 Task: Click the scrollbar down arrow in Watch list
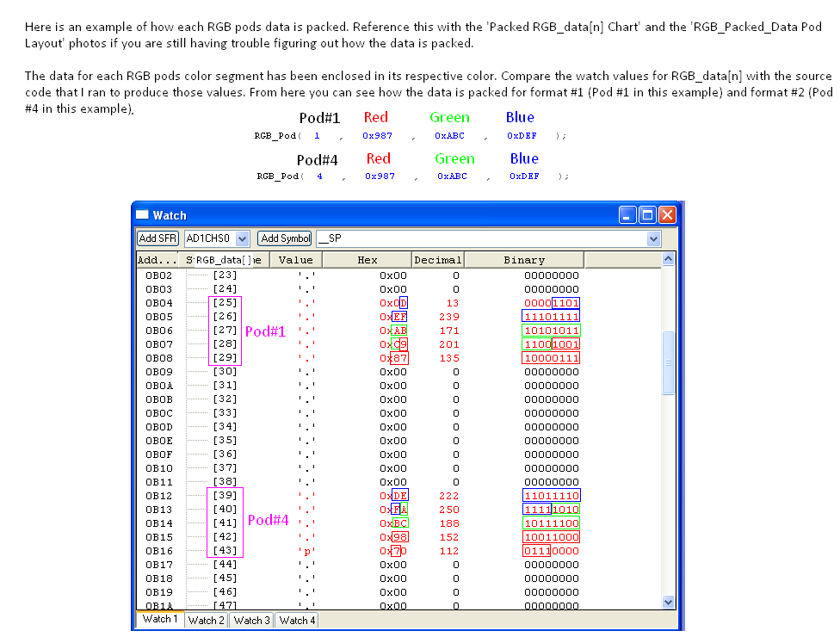669,602
